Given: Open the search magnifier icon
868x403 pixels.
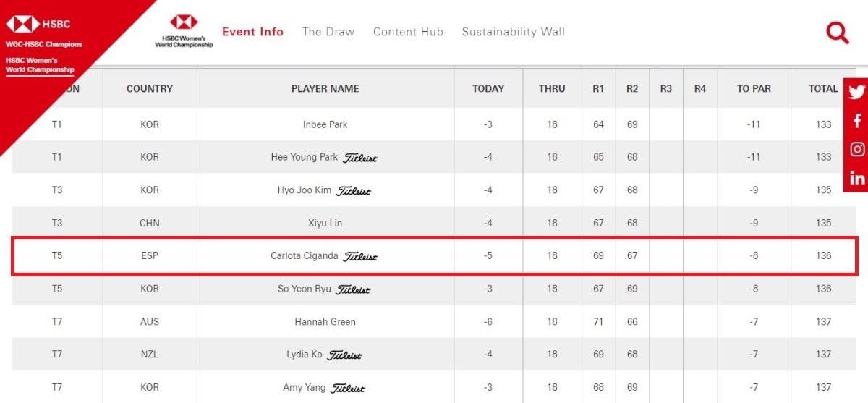Looking at the screenshot, I should pyautogui.click(x=838, y=33).
